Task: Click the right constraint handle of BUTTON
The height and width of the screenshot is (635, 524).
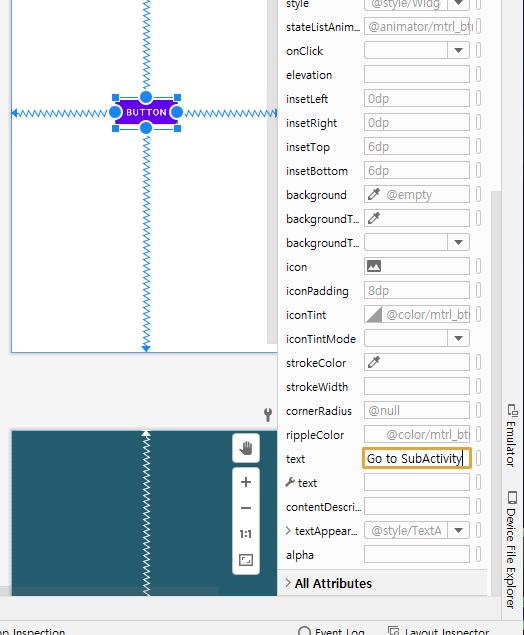Action: coord(177,113)
